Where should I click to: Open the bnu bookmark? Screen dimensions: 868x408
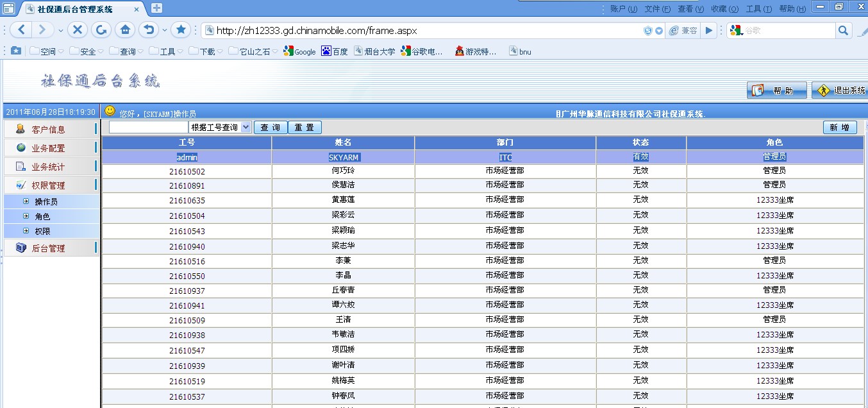(520, 51)
